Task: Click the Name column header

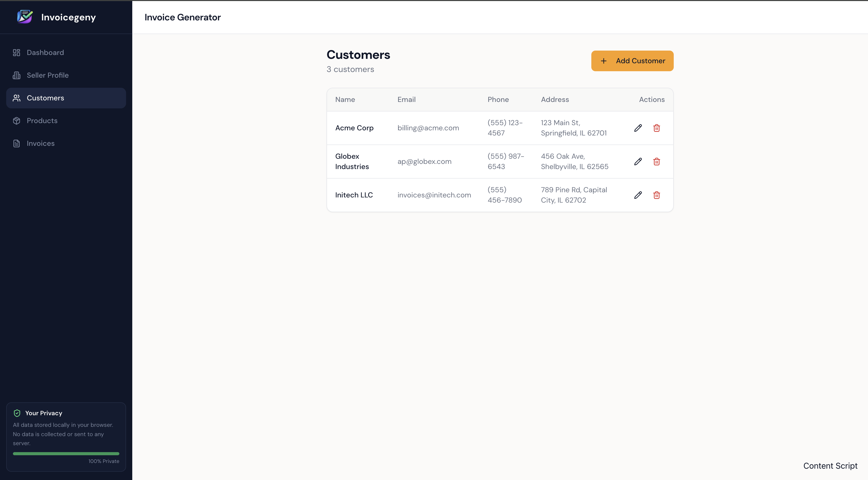Action: [x=345, y=100]
